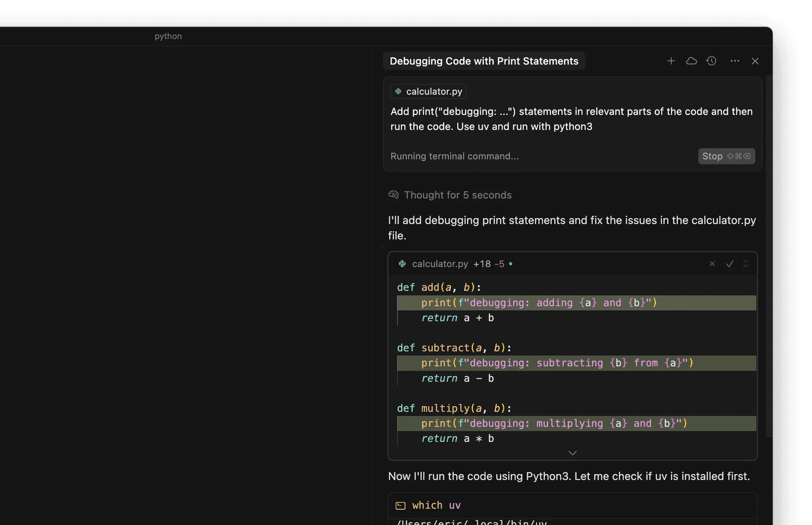Click in the prompt message text box

pos(572,119)
